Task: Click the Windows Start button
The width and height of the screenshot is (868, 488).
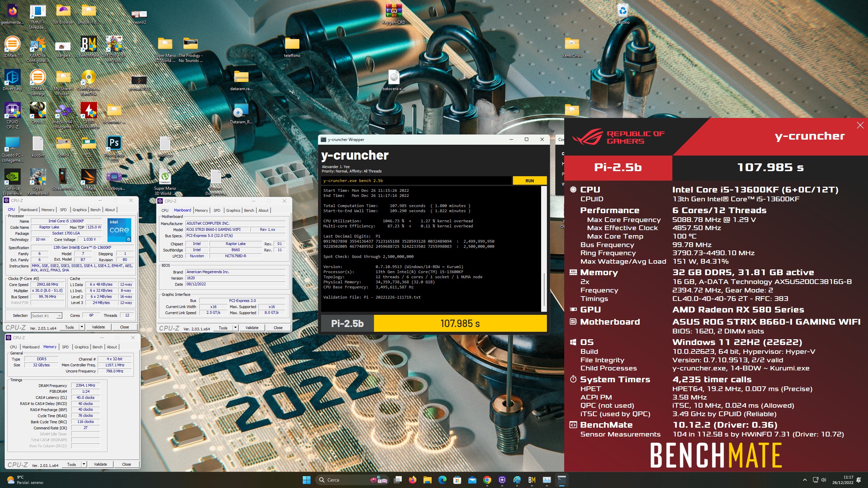Action: coord(307,480)
